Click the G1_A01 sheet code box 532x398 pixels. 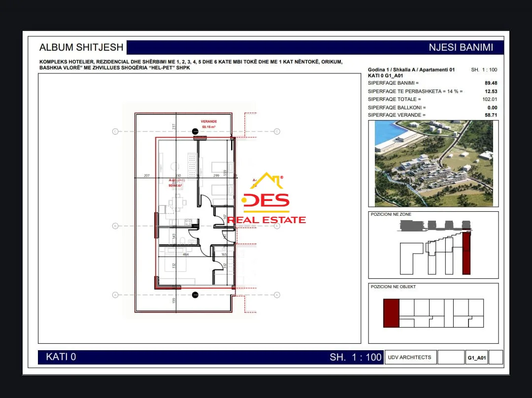click(x=477, y=358)
